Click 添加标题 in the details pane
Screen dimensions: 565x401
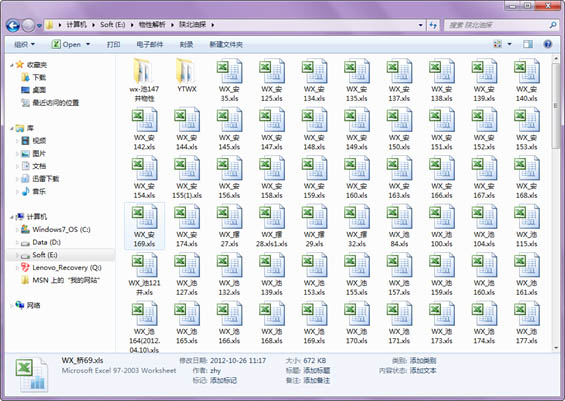coord(317,370)
